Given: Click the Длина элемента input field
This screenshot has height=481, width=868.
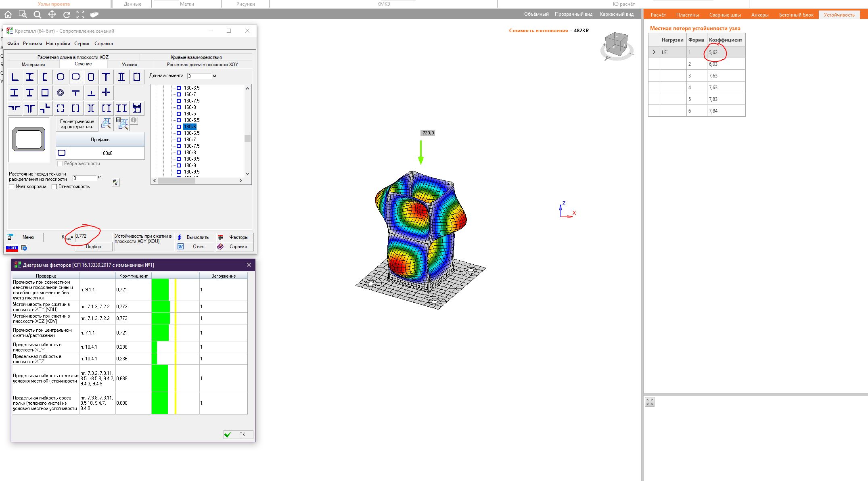Looking at the screenshot, I should tap(199, 76).
